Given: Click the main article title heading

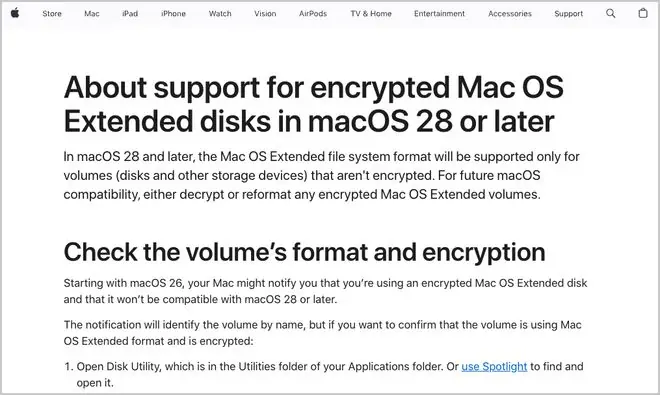Looking at the screenshot, I should pyautogui.click(x=314, y=104).
